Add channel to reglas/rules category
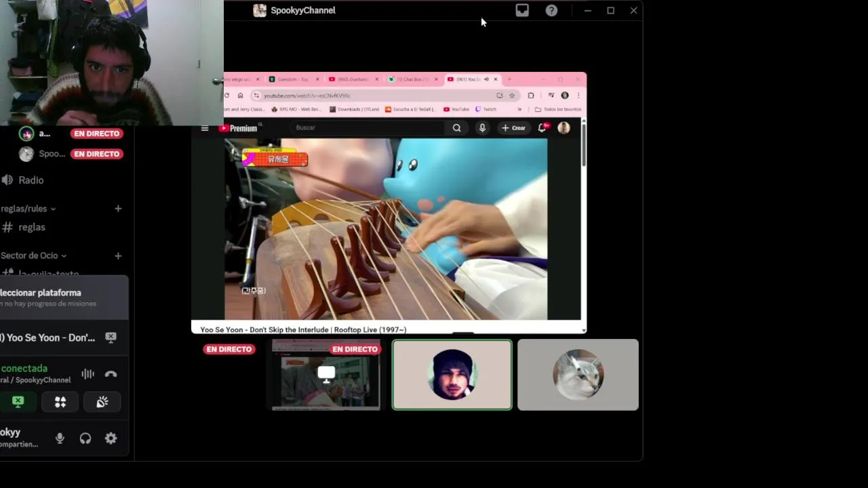868x488 pixels. click(118, 209)
